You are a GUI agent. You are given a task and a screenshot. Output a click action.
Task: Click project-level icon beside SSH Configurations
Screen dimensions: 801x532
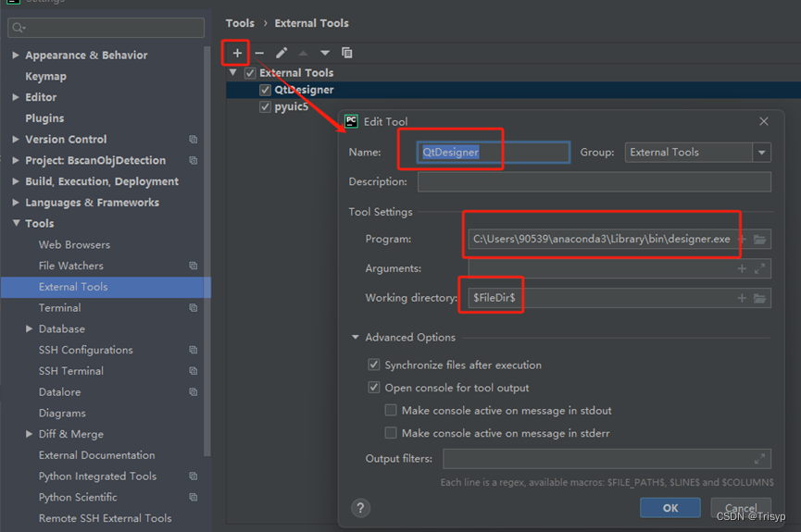(x=194, y=350)
